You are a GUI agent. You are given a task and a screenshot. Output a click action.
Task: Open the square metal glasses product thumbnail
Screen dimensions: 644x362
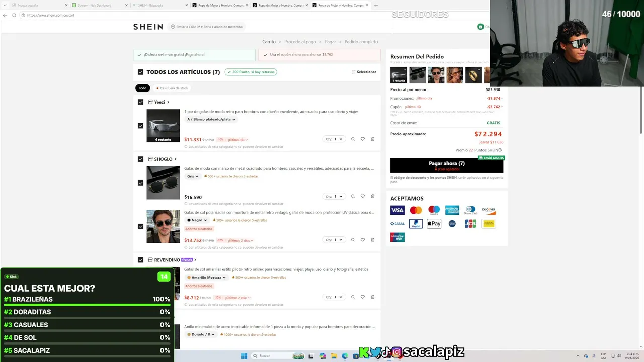tap(163, 183)
